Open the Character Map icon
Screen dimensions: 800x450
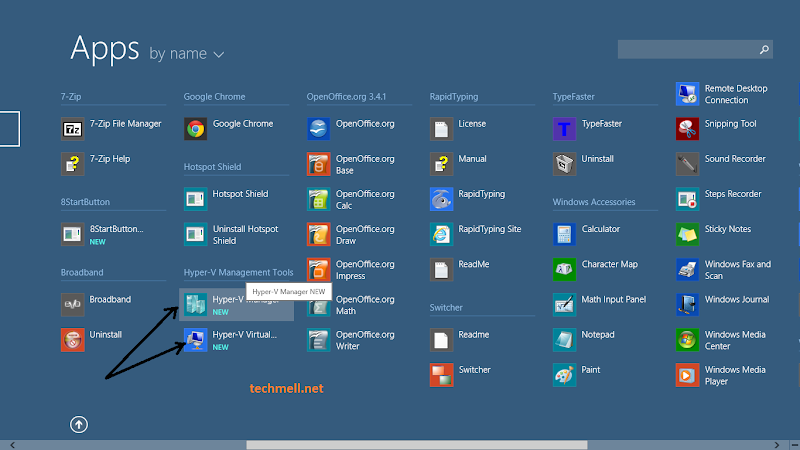(564, 270)
